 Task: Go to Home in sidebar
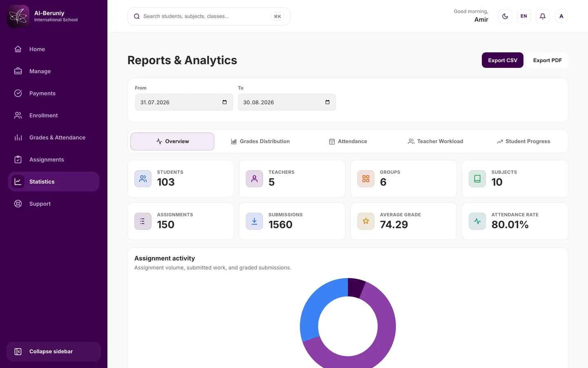tap(53, 49)
